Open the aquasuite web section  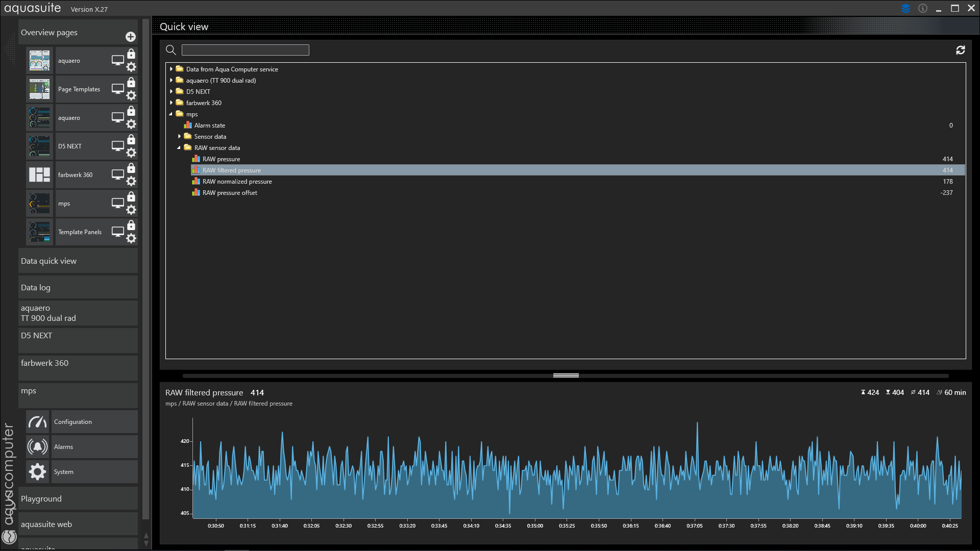click(x=78, y=524)
